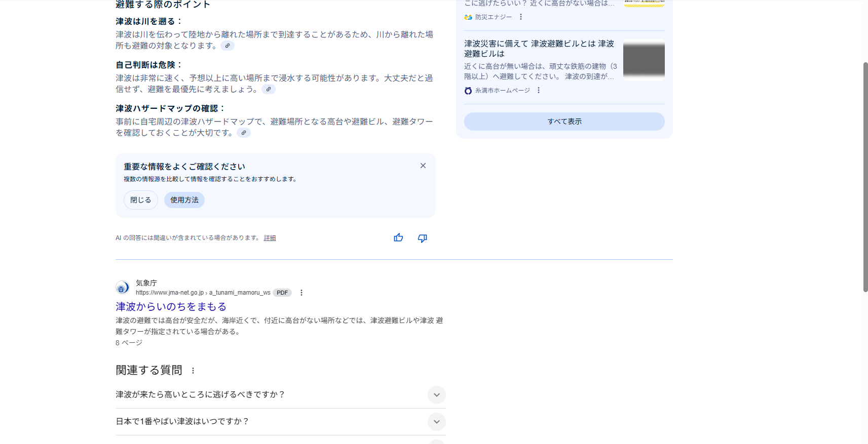Viewport: 868px width, 444px height.
Task: Click the 津波避難ビル source thumbnail image
Action: coord(644,60)
